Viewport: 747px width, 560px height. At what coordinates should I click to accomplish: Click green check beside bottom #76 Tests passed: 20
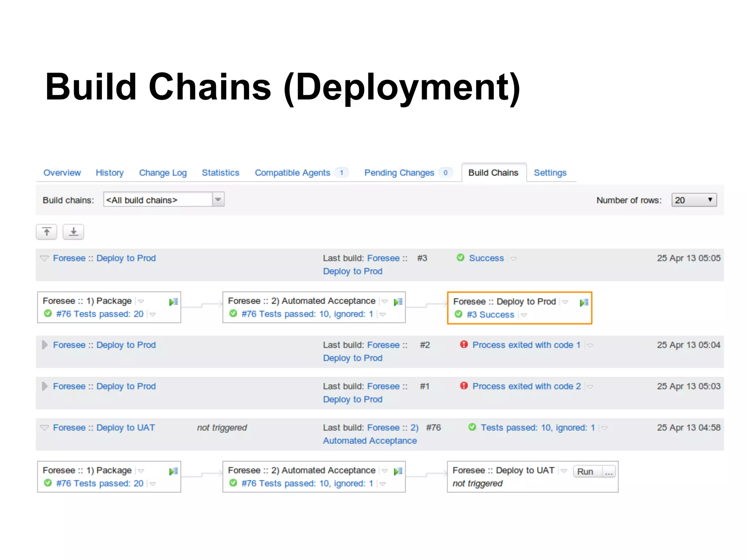point(48,483)
